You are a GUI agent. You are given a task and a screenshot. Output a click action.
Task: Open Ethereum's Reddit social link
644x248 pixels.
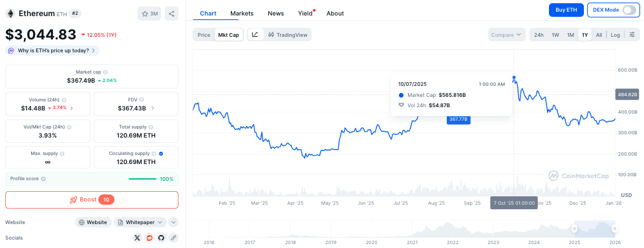[149, 238]
